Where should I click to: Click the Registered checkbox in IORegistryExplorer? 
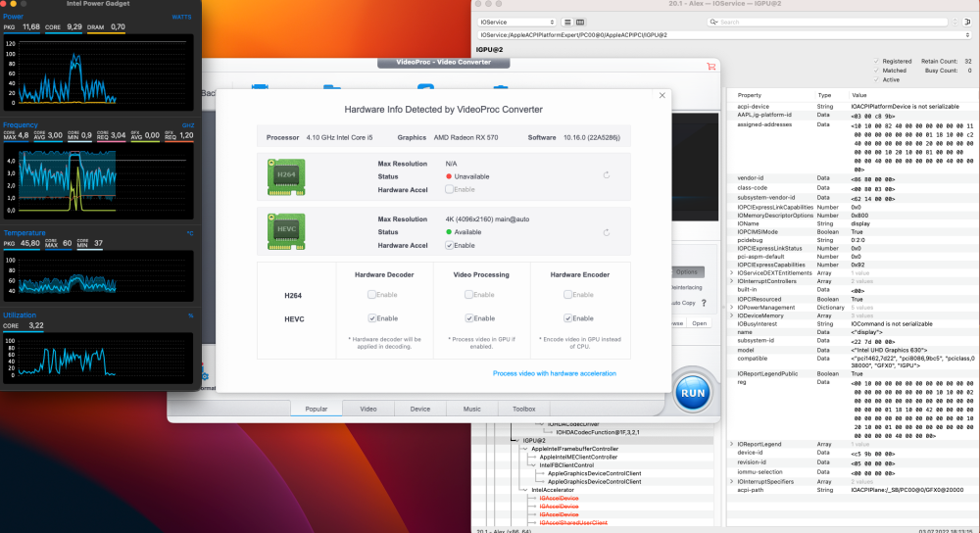(876, 61)
